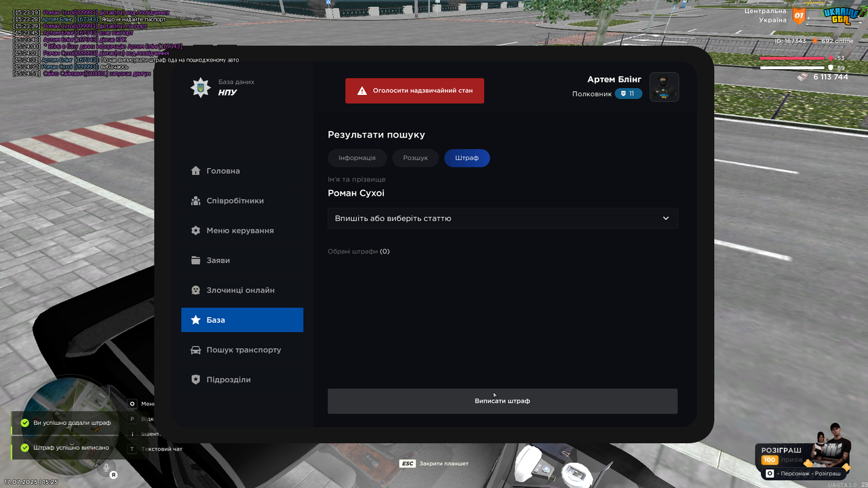The image size is (868, 488).
Task: Click the T key hint for Текстовий чат
Action: pos(132,449)
